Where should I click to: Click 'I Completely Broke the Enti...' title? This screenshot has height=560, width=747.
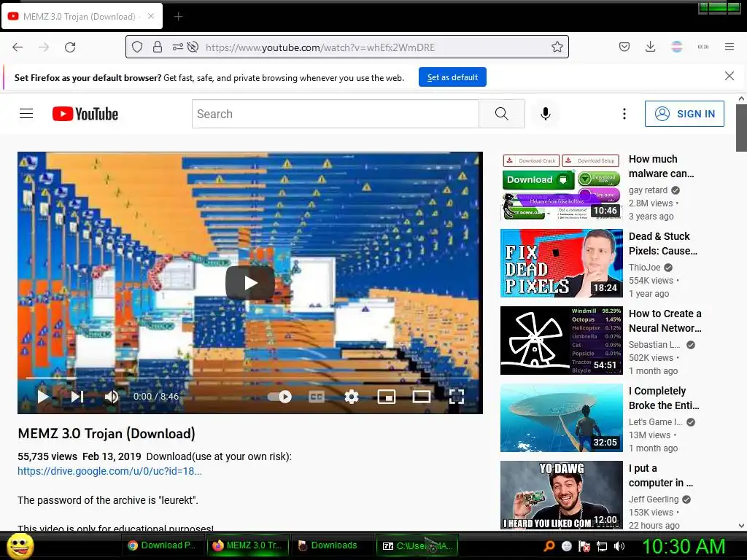click(664, 398)
